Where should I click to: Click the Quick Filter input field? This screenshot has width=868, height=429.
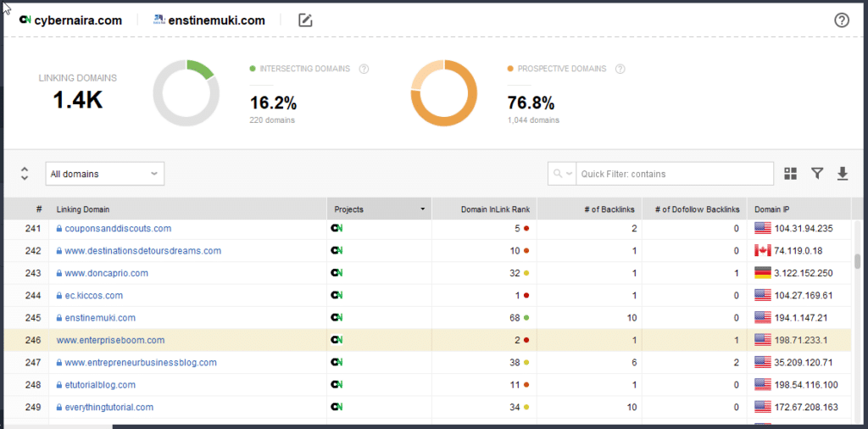674,174
